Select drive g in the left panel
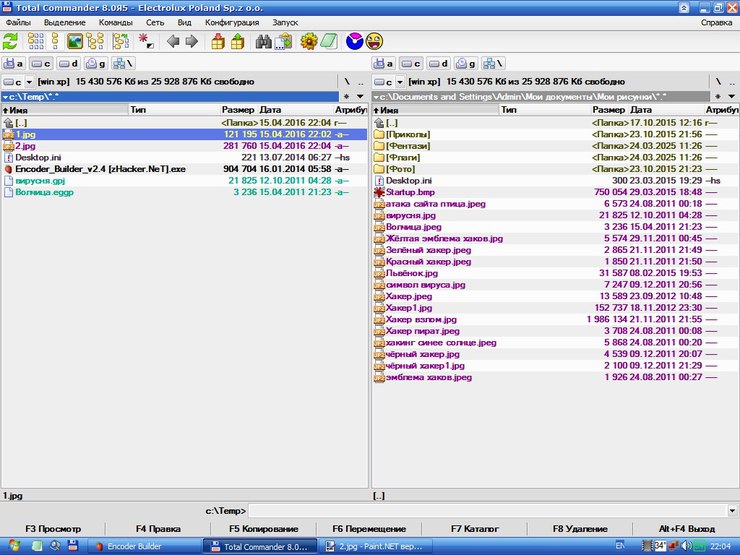This screenshot has height=555, width=740. [96, 63]
